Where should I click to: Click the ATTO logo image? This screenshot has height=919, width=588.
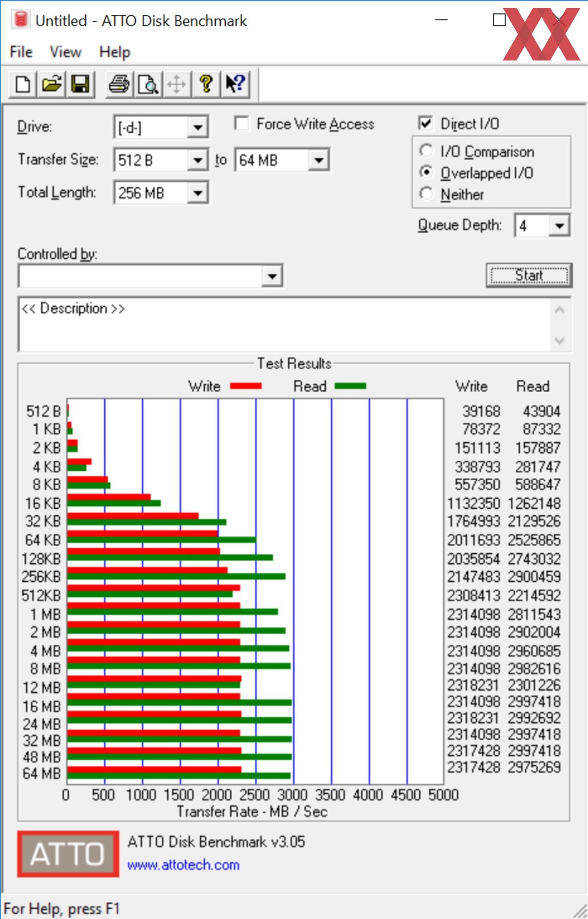pyautogui.click(x=68, y=854)
